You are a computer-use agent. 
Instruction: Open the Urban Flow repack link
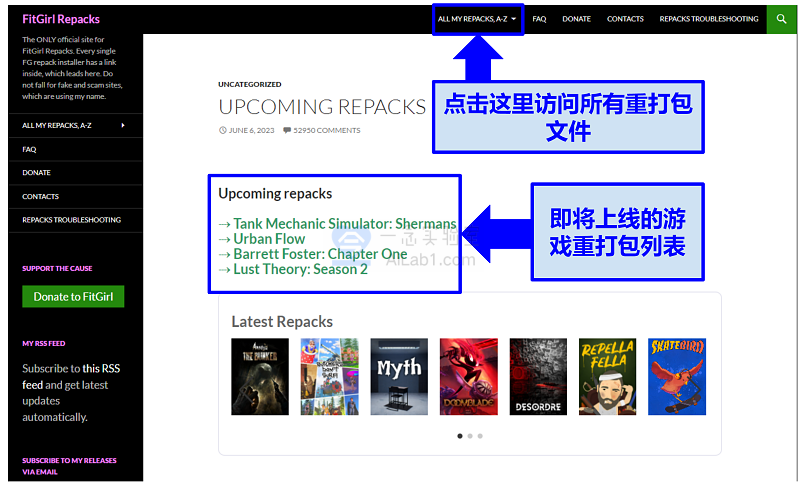(x=269, y=239)
